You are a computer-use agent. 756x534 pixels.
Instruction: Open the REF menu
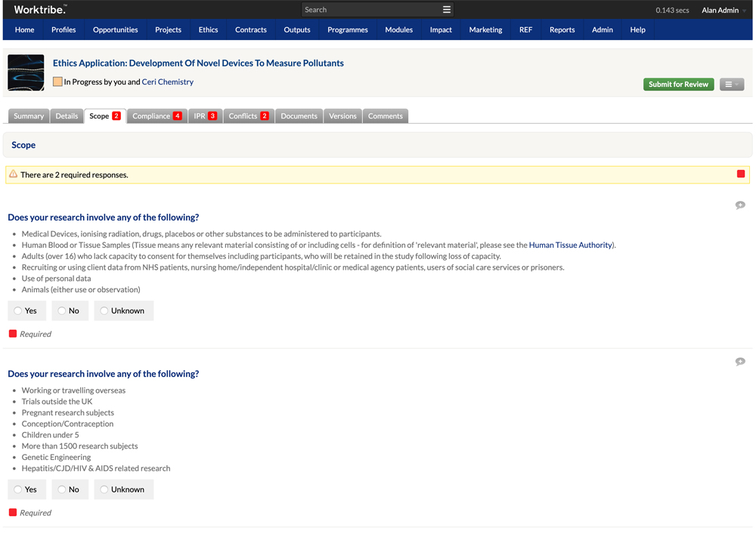[x=525, y=30]
